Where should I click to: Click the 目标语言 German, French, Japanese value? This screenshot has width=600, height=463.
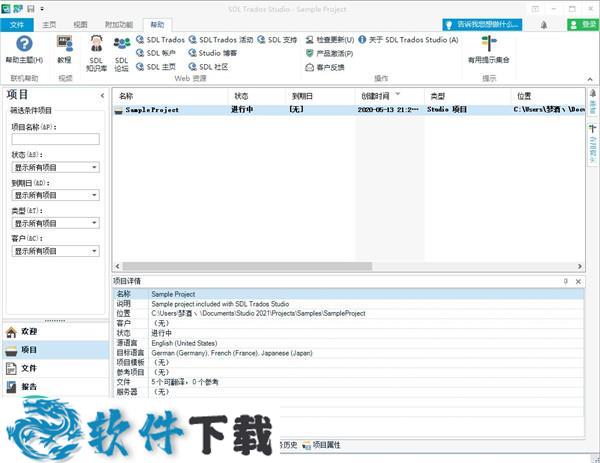[232, 353]
